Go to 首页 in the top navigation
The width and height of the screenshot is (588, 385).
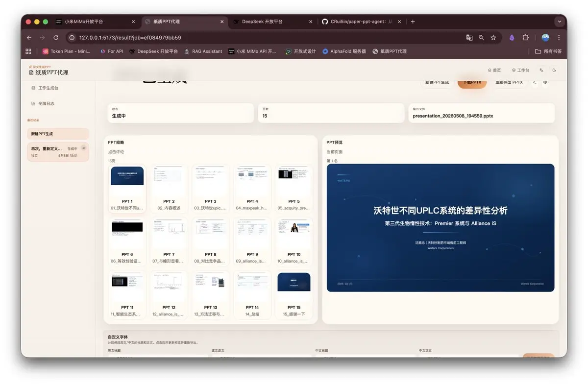494,70
